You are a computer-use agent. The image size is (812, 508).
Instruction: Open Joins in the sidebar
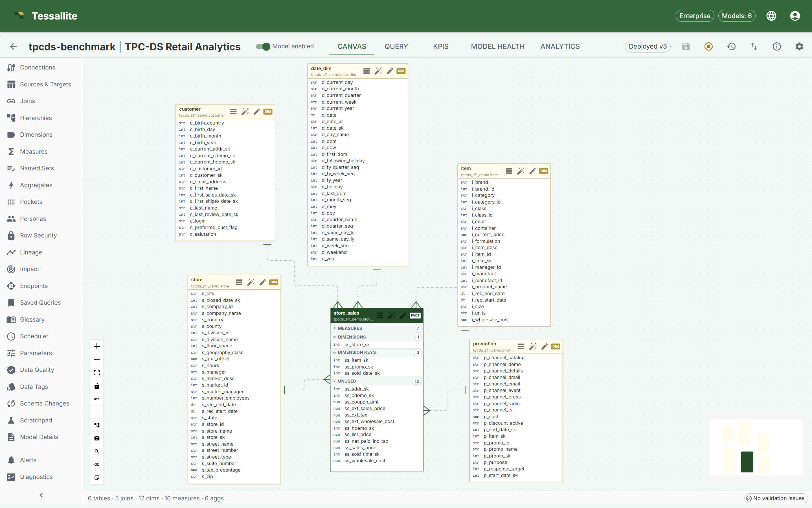click(x=41, y=101)
